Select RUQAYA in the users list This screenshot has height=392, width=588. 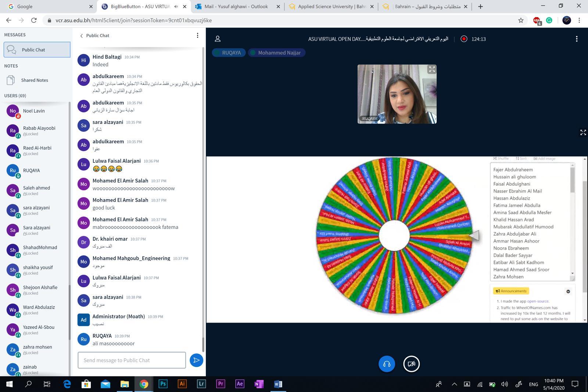tap(37, 170)
